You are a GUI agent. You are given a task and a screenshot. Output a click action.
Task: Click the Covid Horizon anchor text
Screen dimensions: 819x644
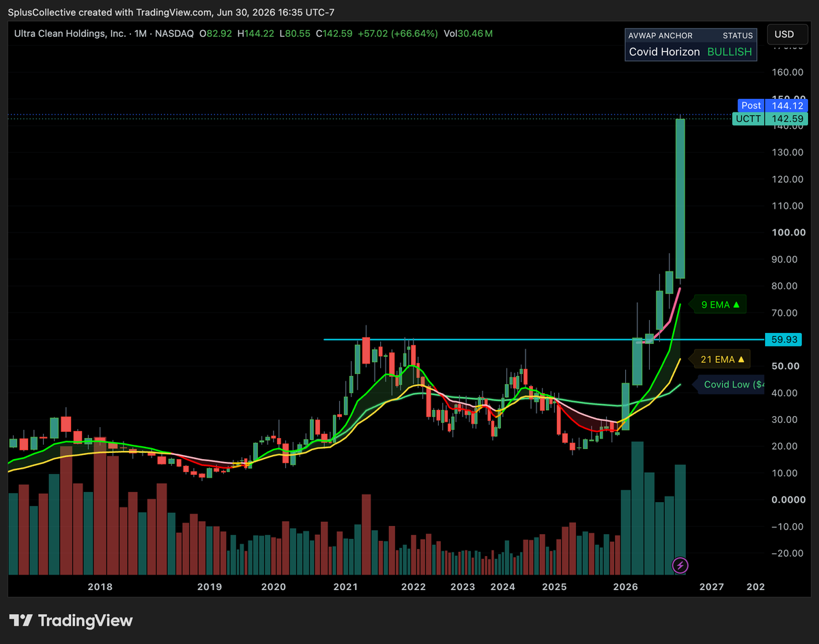[664, 52]
